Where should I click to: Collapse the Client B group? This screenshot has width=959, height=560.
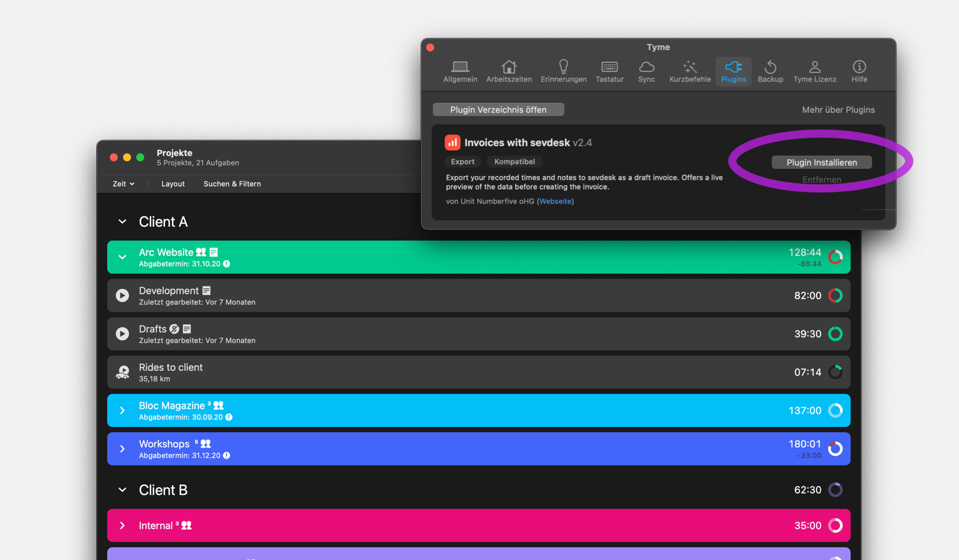click(123, 490)
